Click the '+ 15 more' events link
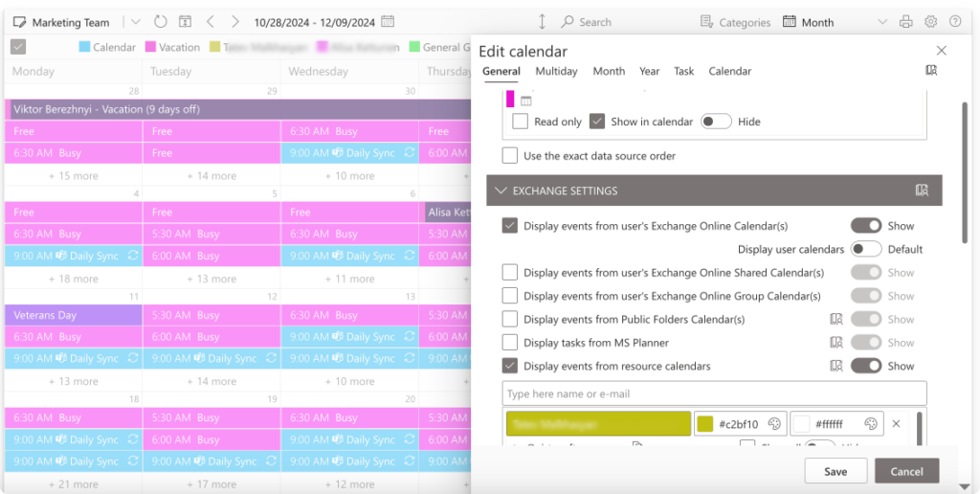This screenshot has height=494, width=980. click(x=74, y=176)
